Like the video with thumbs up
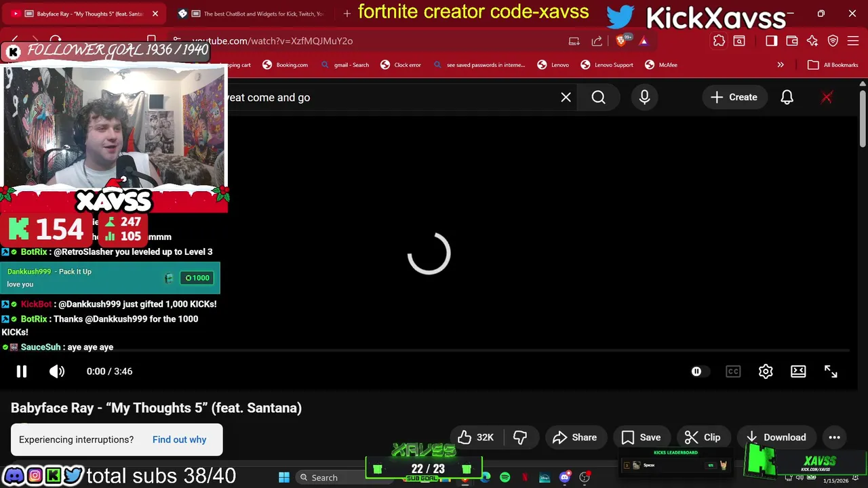This screenshot has height=488, width=868. 476,437
